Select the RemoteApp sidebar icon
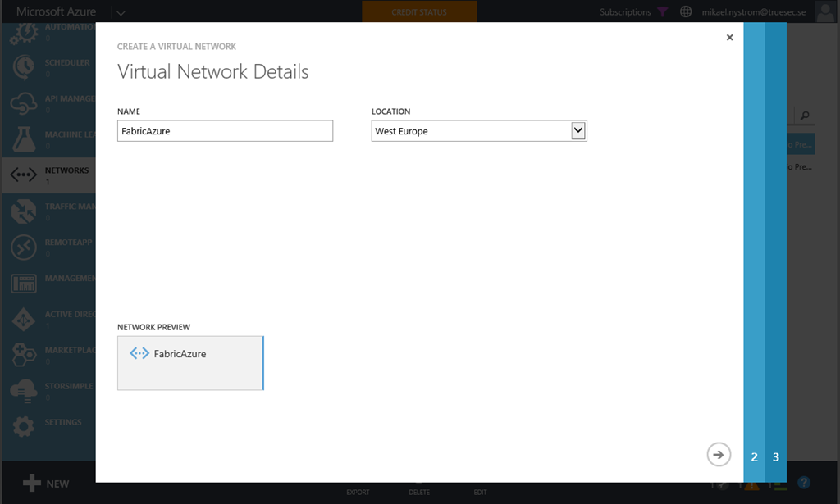 tap(24, 247)
